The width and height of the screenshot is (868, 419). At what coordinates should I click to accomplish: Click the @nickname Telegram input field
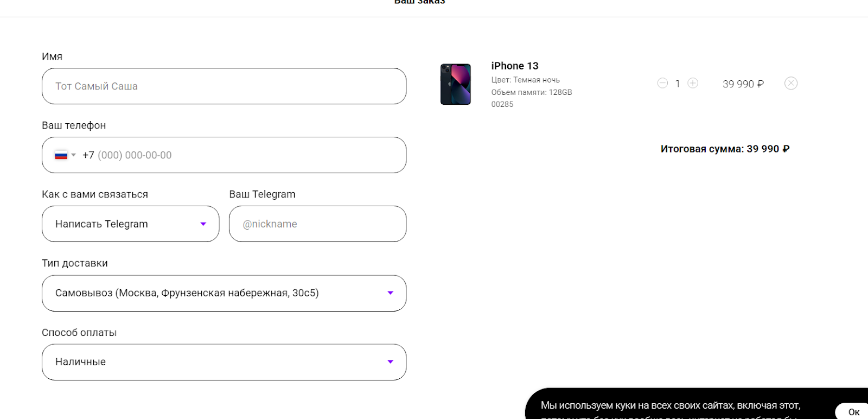click(x=317, y=224)
